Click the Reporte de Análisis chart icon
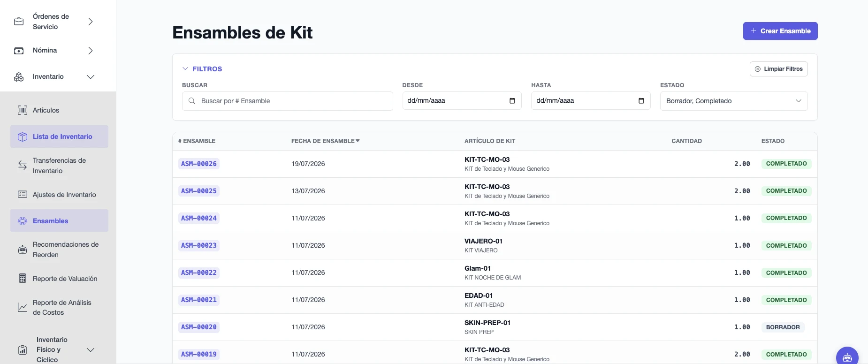This screenshot has height=364, width=868. 23,307
